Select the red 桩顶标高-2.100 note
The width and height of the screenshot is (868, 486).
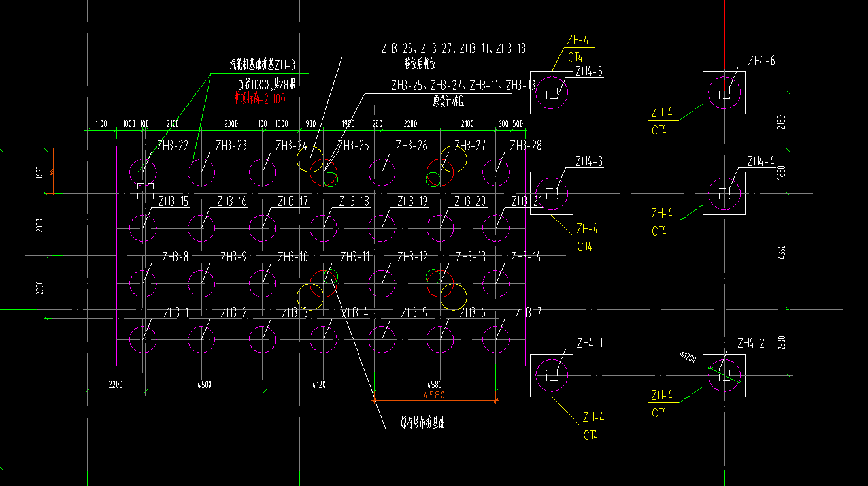(x=260, y=99)
